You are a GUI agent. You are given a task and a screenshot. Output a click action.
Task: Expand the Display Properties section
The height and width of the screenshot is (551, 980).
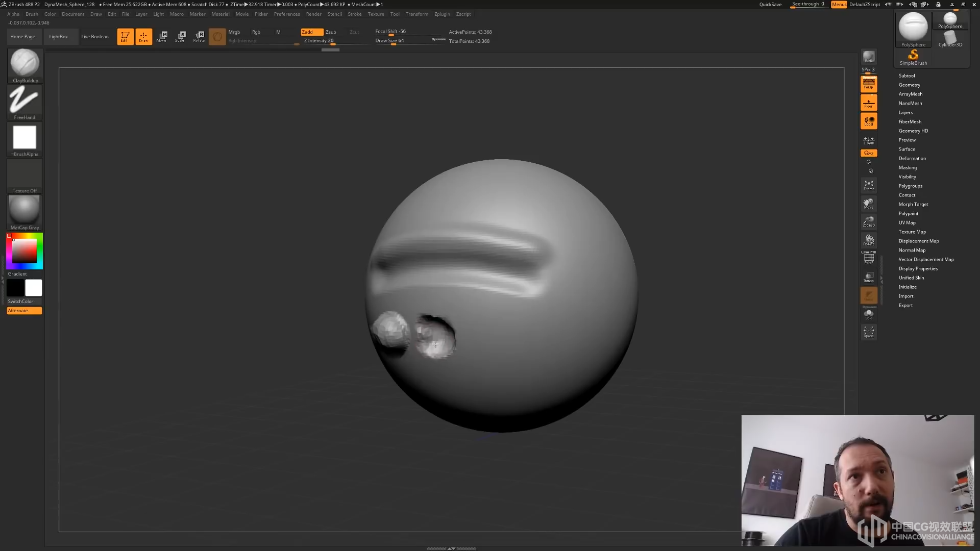point(918,268)
